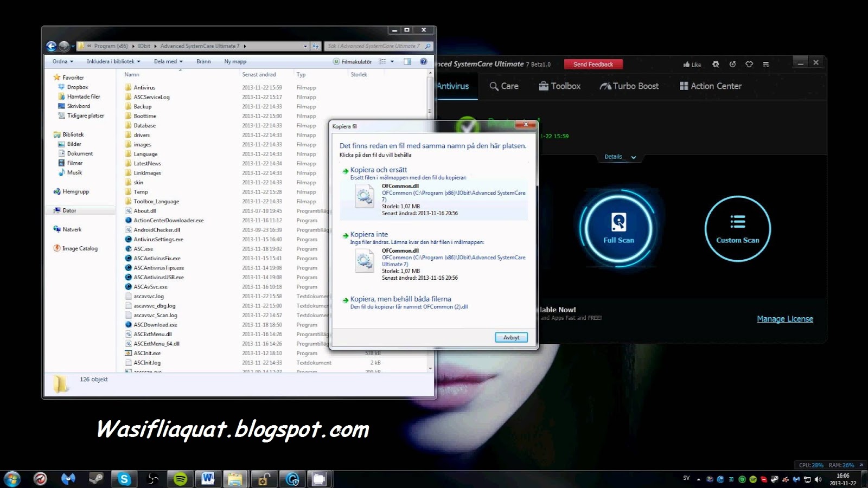Choose Kopiera inte option
The height and width of the screenshot is (488, 868).
(x=433, y=257)
